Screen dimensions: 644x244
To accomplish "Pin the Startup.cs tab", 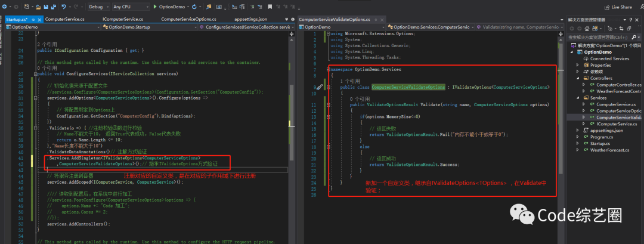I will (x=33, y=19).
